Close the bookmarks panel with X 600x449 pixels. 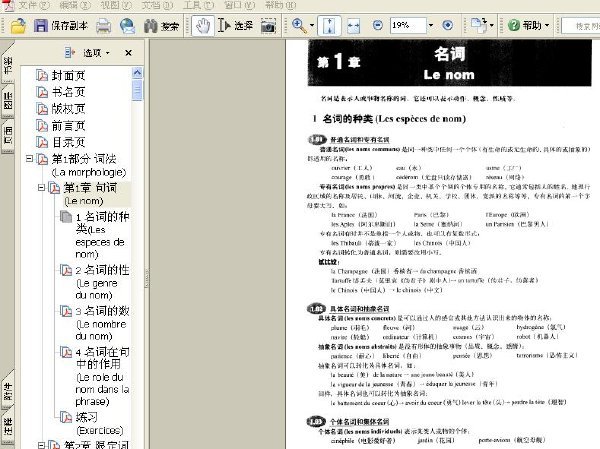(x=128, y=53)
